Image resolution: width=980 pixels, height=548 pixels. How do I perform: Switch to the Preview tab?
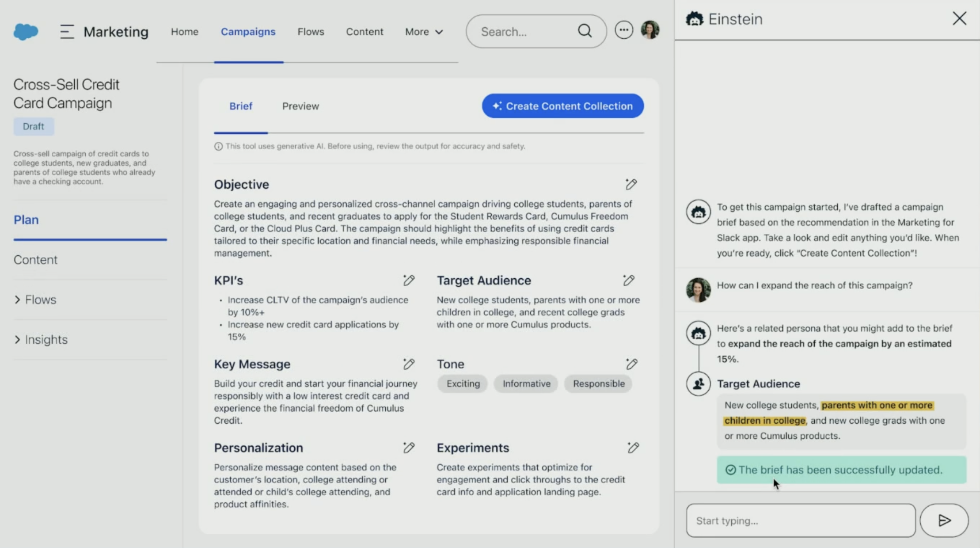300,106
